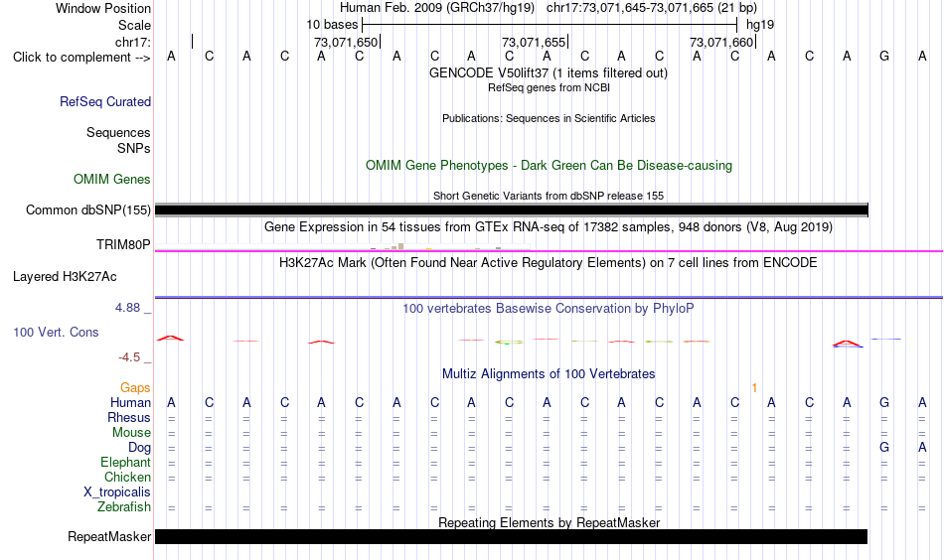Click the 4.88 upper conservation axis value

(127, 308)
